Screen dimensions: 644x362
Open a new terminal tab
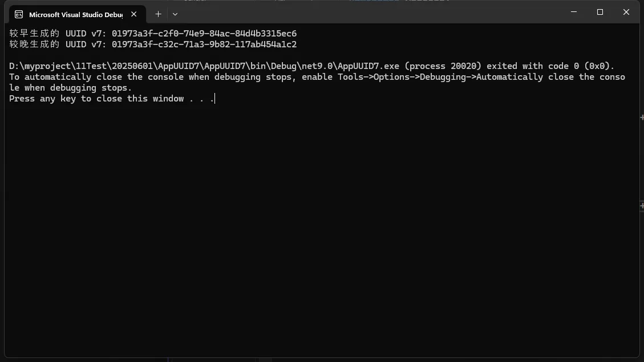(158, 14)
